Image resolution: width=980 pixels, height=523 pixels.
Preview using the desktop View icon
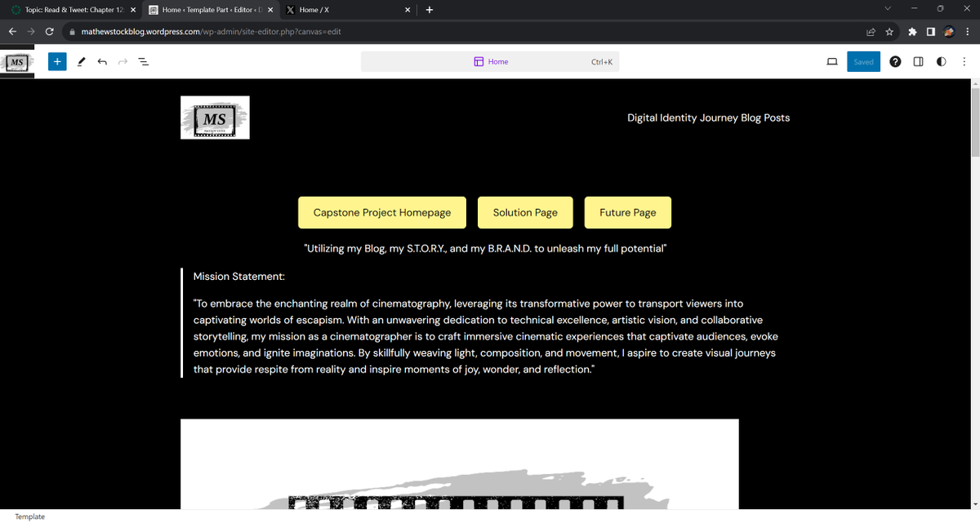click(x=832, y=61)
